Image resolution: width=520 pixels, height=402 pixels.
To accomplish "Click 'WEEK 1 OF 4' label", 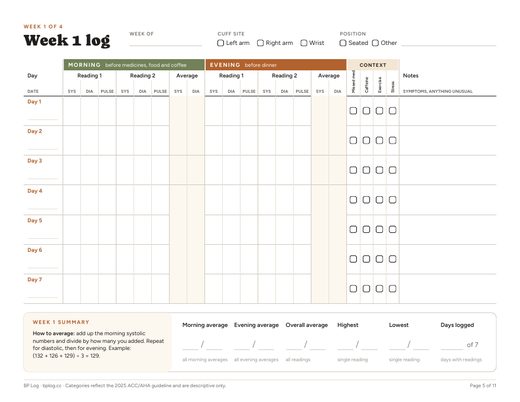I will click(x=43, y=26).
